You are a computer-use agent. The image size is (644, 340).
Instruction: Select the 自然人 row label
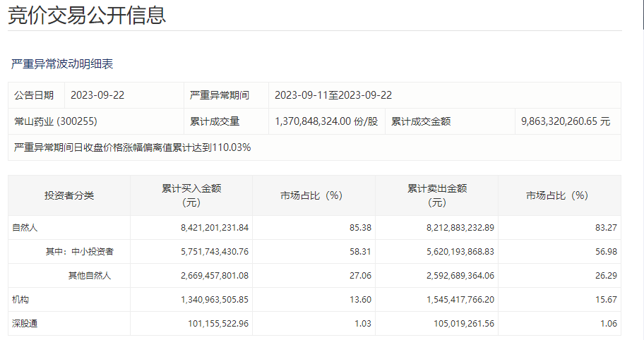point(25,228)
